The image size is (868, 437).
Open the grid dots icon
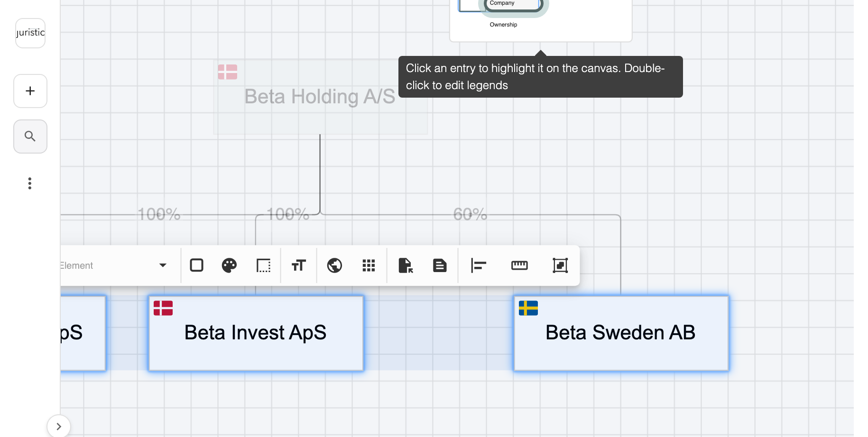click(x=369, y=265)
